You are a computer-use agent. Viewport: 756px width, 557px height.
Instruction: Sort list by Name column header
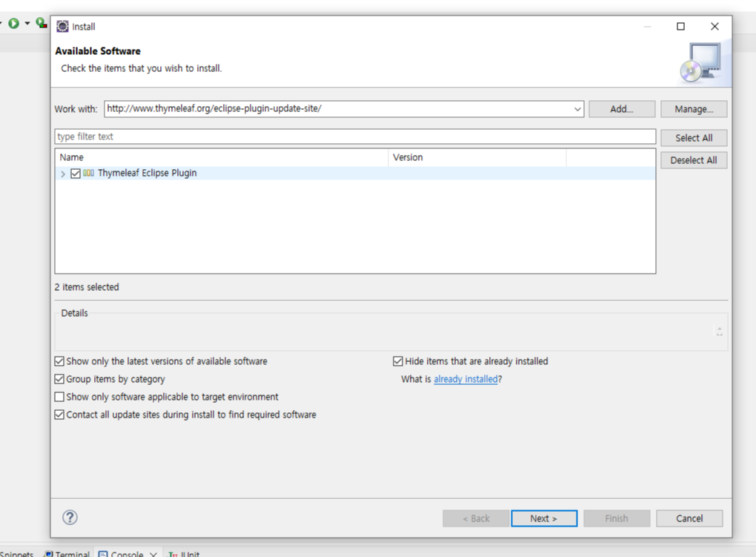(222, 157)
